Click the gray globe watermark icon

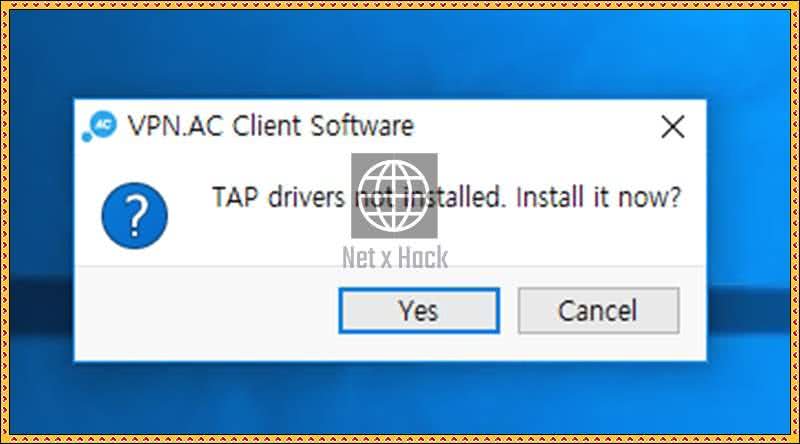(x=394, y=195)
